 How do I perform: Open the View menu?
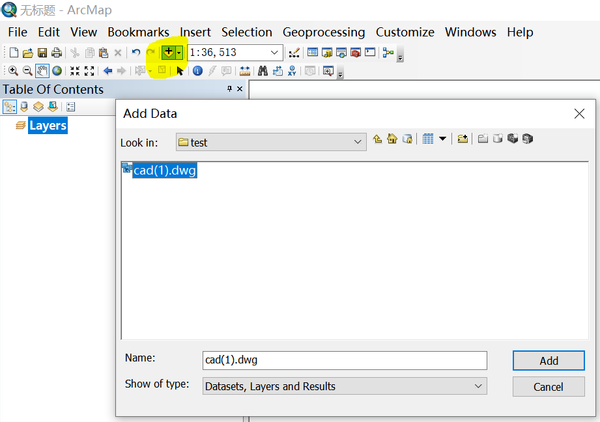(x=83, y=32)
